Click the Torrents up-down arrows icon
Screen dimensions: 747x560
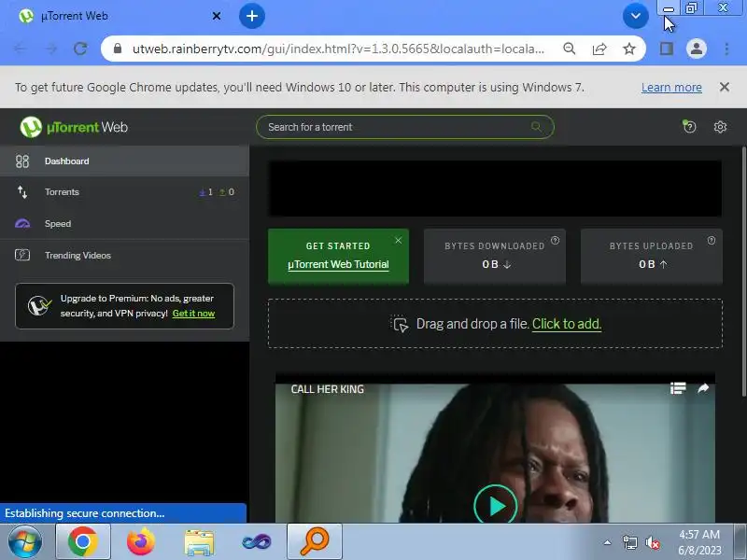22,192
